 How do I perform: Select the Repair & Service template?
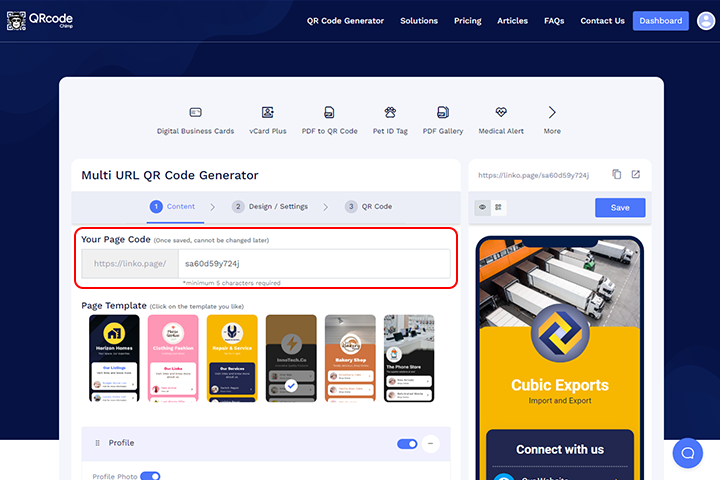pyautogui.click(x=232, y=358)
